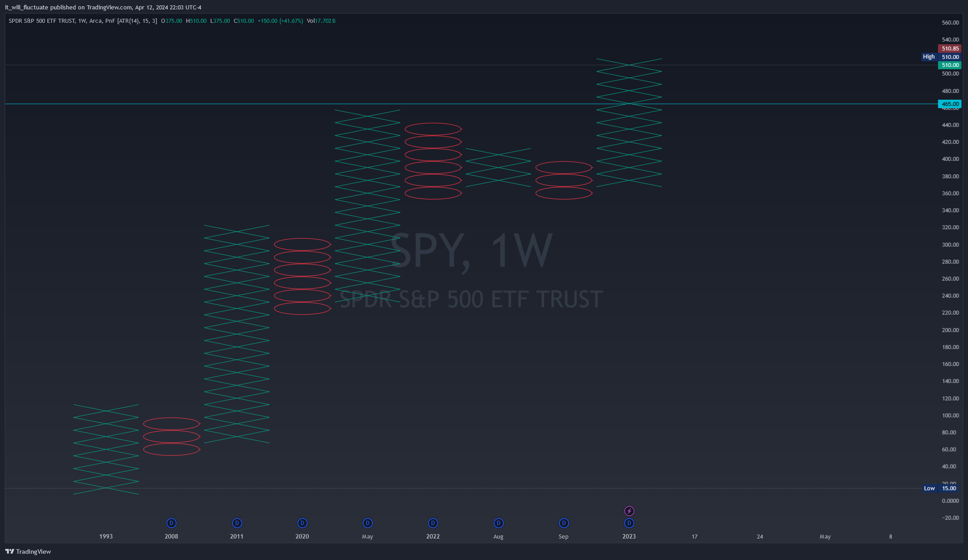This screenshot has height=560, width=968.
Task: Click the dividend marker above 2020
Action: coord(302,523)
